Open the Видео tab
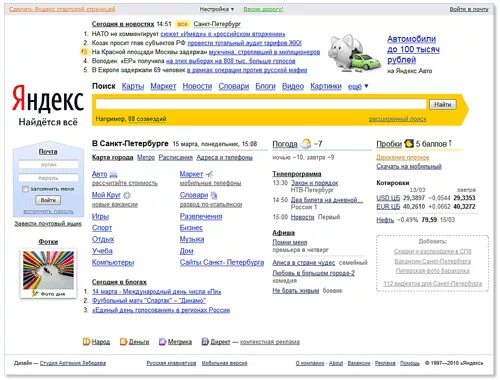The width and height of the screenshot is (500, 380). coord(293,86)
